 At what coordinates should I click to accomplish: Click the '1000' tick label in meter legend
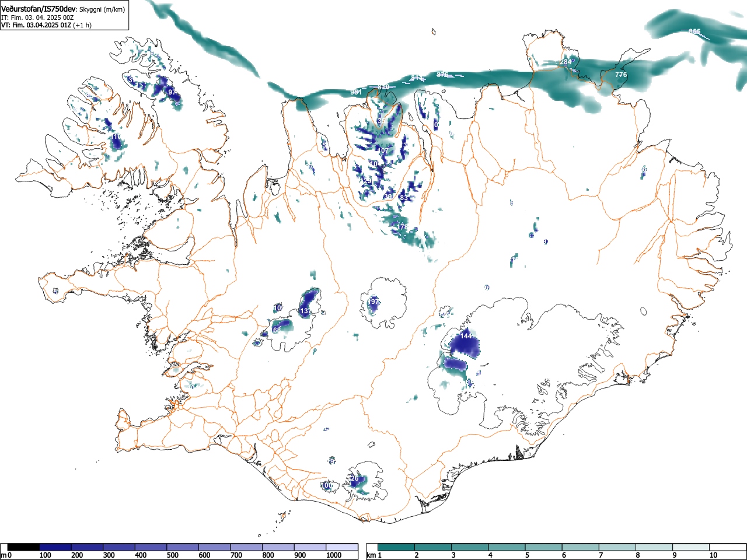[x=334, y=555]
